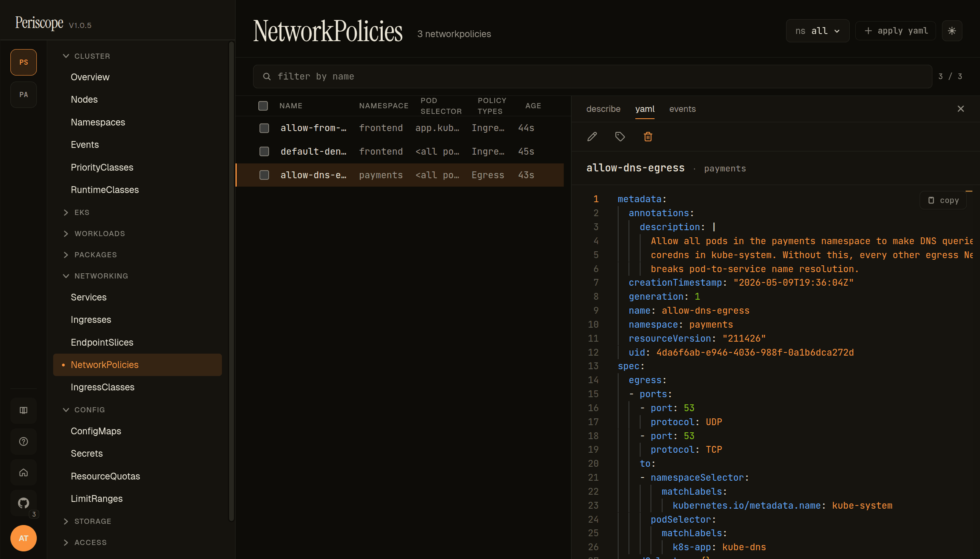The height and width of the screenshot is (559, 980).
Task: Switch to the describe tab
Action: [603, 109]
